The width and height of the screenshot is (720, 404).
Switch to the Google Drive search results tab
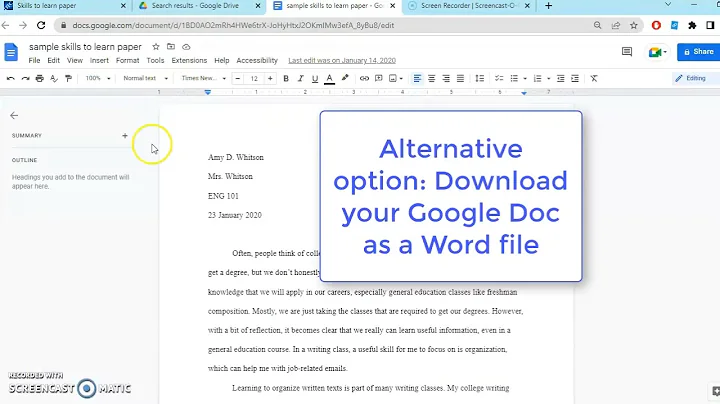point(199,6)
